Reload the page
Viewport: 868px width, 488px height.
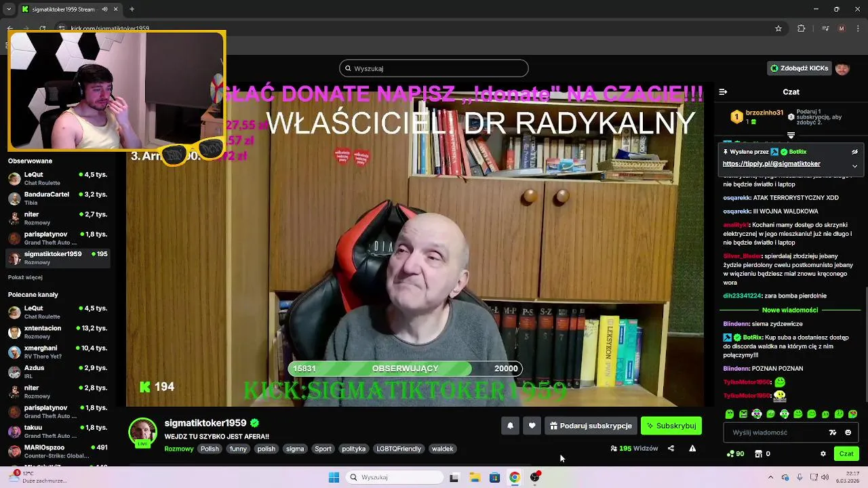click(x=43, y=28)
